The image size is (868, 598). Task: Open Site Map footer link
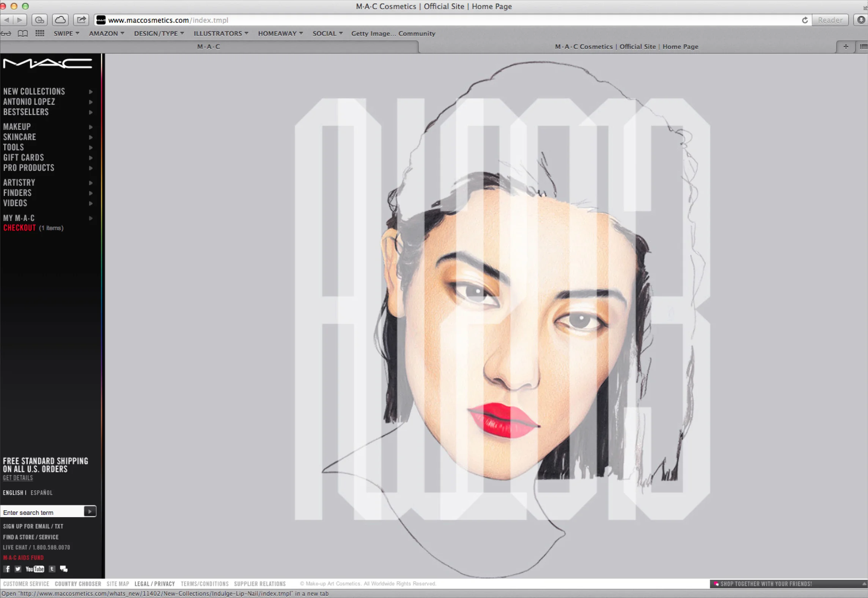pyautogui.click(x=118, y=584)
